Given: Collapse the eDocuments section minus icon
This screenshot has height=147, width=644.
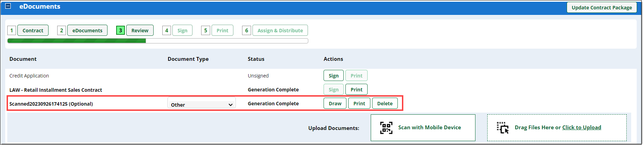Looking at the screenshot, I should click(8, 6).
